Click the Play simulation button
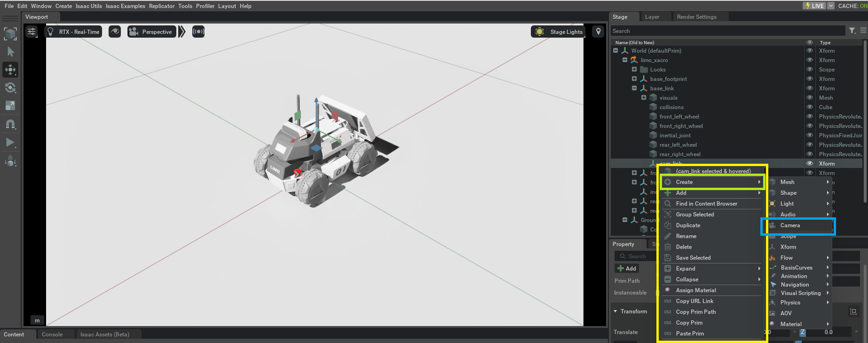868x343 pixels. coord(10,142)
